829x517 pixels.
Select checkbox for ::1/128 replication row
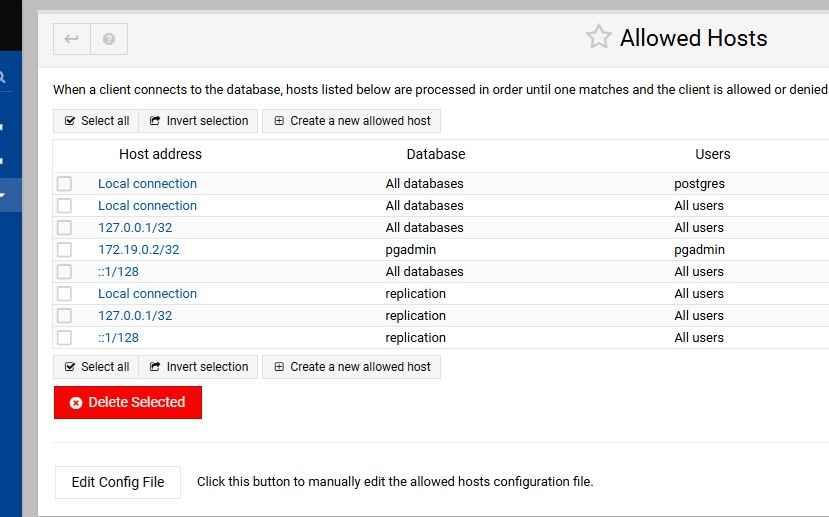(64, 338)
